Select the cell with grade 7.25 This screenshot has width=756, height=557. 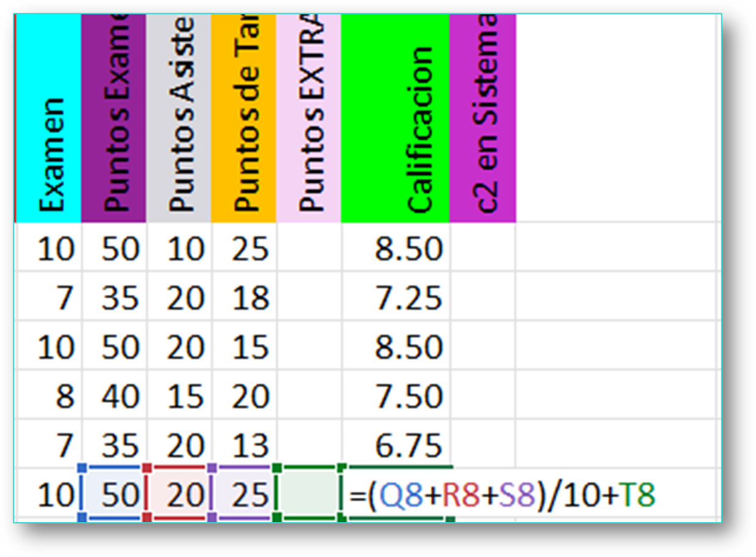point(395,298)
